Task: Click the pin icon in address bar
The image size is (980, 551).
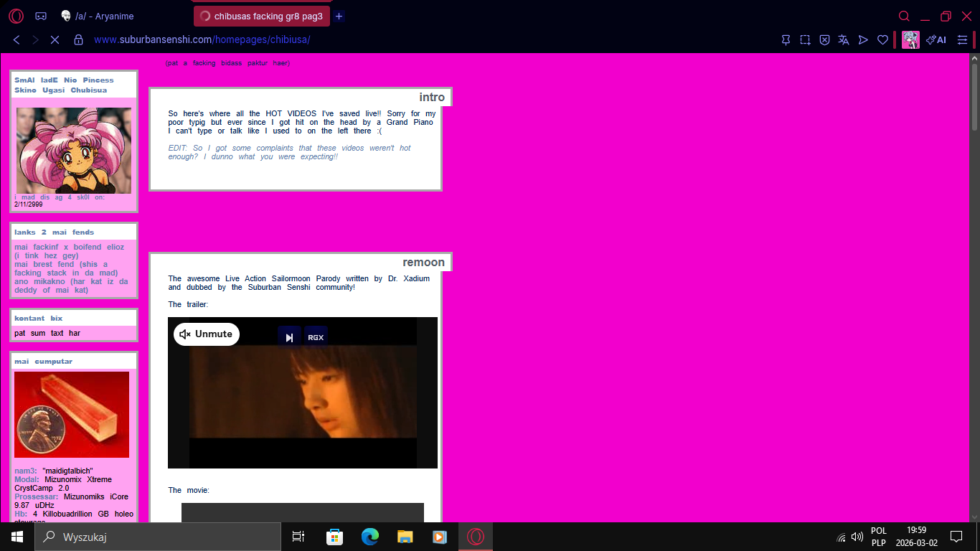Action: coord(786,40)
